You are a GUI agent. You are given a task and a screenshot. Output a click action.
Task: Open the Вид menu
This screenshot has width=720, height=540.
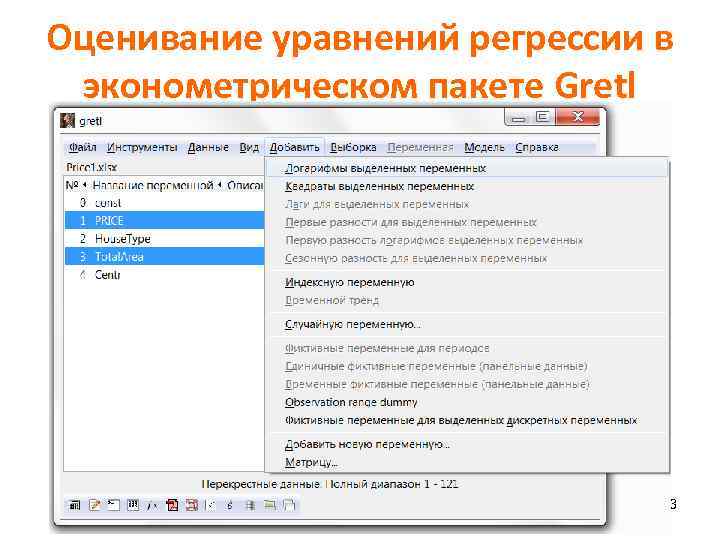pyautogui.click(x=249, y=147)
